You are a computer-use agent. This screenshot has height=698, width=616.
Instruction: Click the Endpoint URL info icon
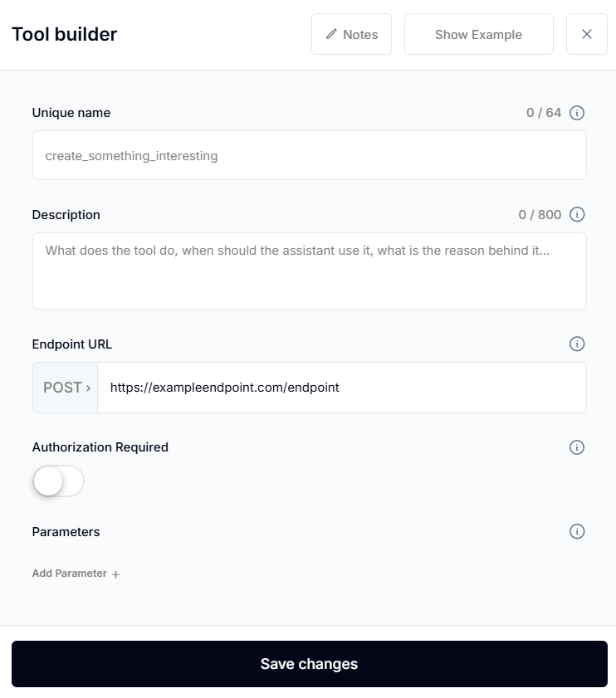pyautogui.click(x=577, y=344)
